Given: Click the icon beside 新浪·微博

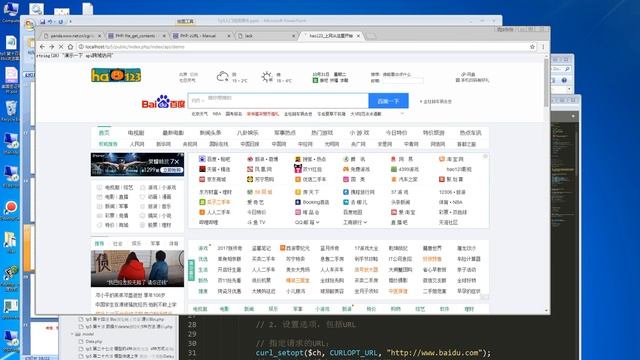Looking at the screenshot, I should point(250,159).
